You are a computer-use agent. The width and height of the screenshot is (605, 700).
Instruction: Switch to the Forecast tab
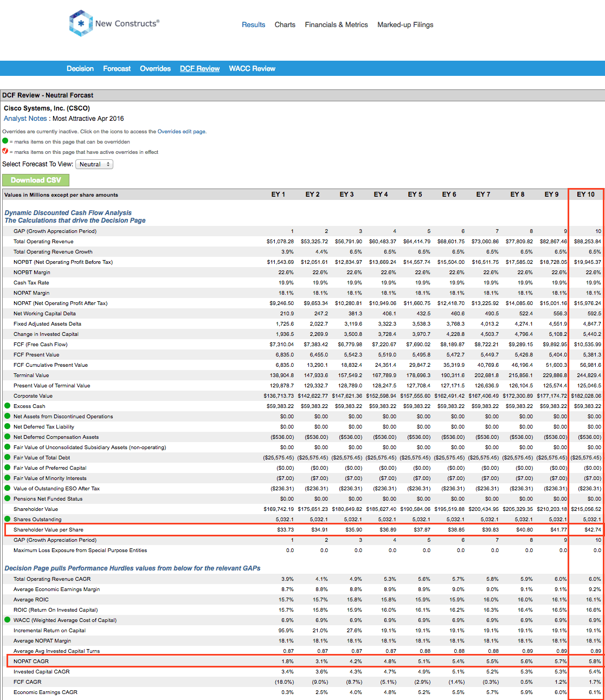[x=117, y=69]
